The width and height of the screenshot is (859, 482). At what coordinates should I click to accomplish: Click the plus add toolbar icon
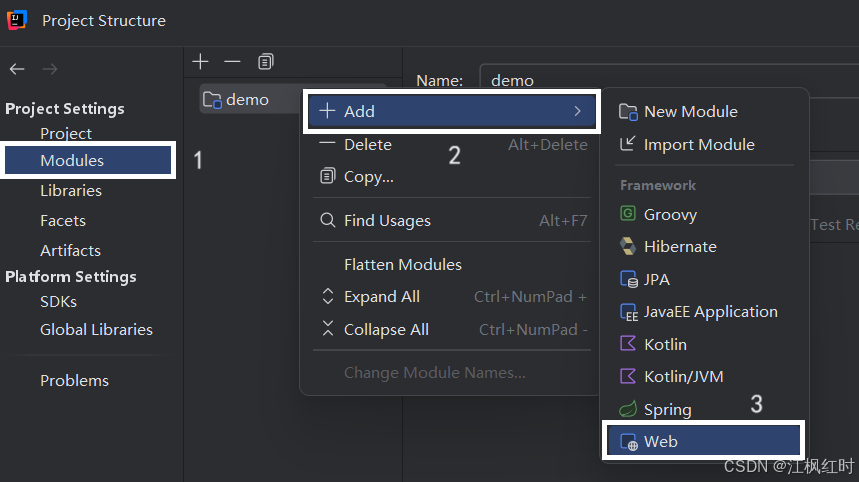tap(201, 61)
